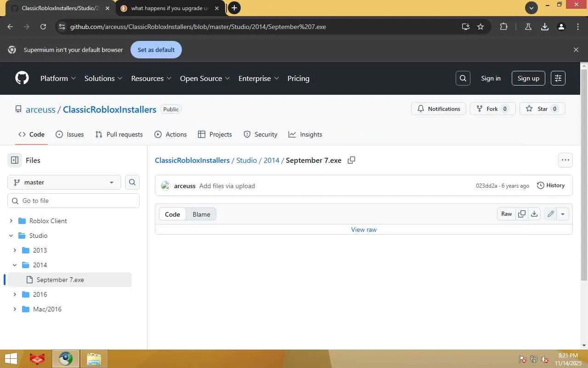Expand the Enterprise navigation menu
Viewport: 588px width, 368px height.
coord(259,78)
